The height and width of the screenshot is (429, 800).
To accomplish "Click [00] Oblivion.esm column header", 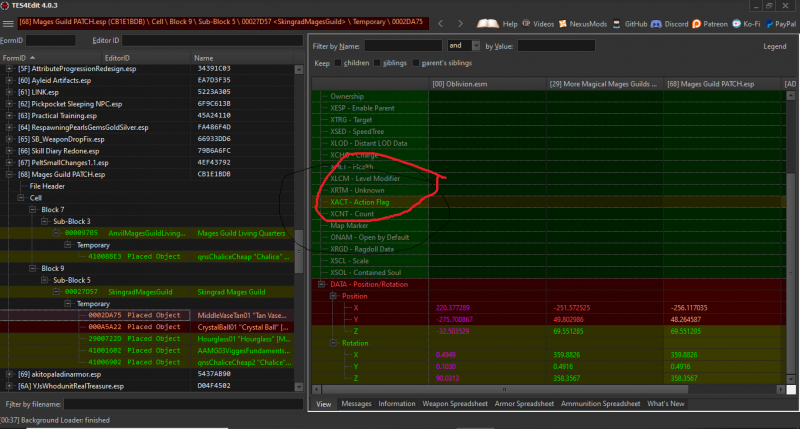I will 487,84.
